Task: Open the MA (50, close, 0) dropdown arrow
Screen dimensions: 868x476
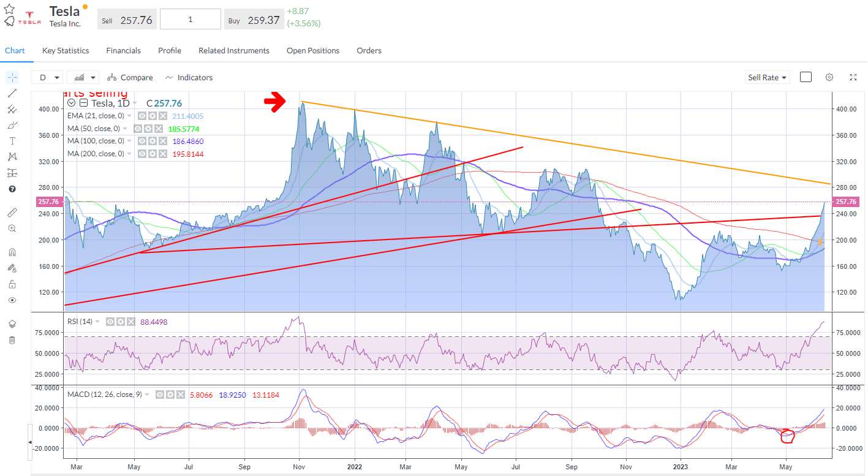Action: pyautogui.click(x=126, y=129)
